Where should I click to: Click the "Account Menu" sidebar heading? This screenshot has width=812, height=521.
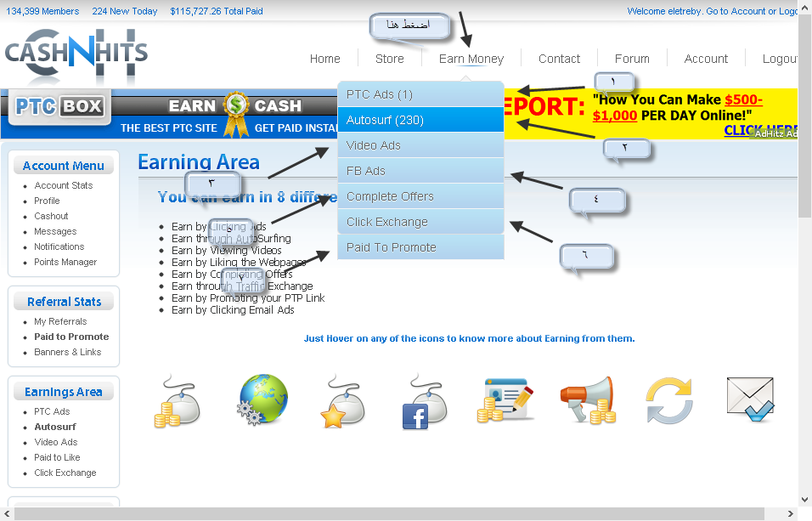point(63,166)
